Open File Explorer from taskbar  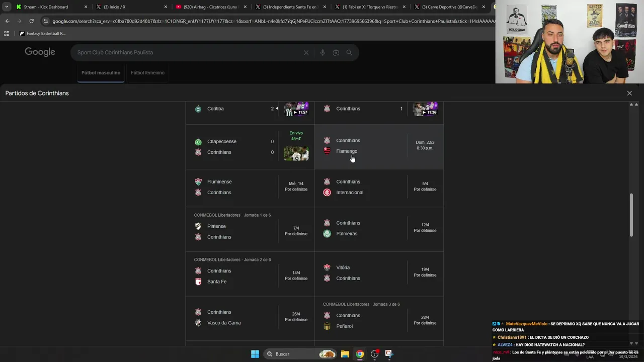[345, 354]
